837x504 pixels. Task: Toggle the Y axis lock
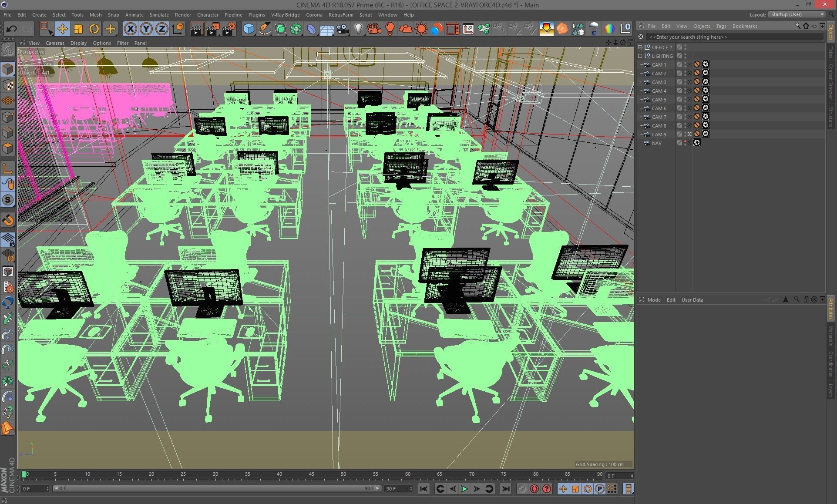146,29
